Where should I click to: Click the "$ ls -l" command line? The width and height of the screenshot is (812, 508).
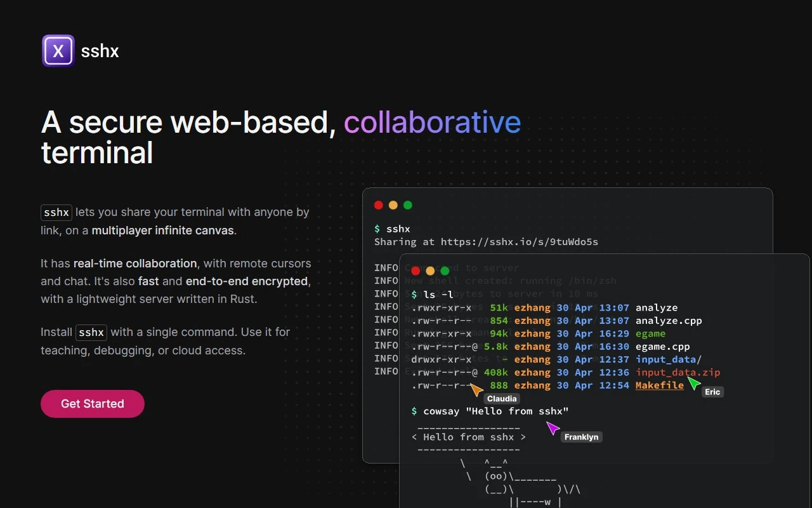click(x=433, y=295)
